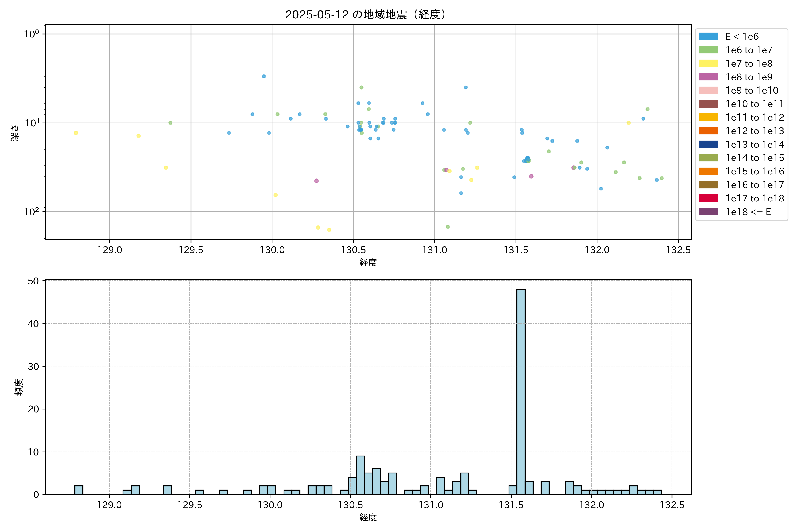Click the topmost blue scatter point near 129.95

click(264, 76)
